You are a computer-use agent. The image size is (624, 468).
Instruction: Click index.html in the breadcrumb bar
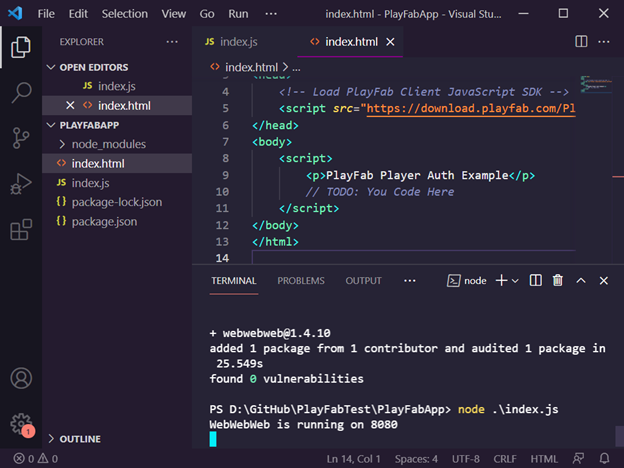[252, 67]
